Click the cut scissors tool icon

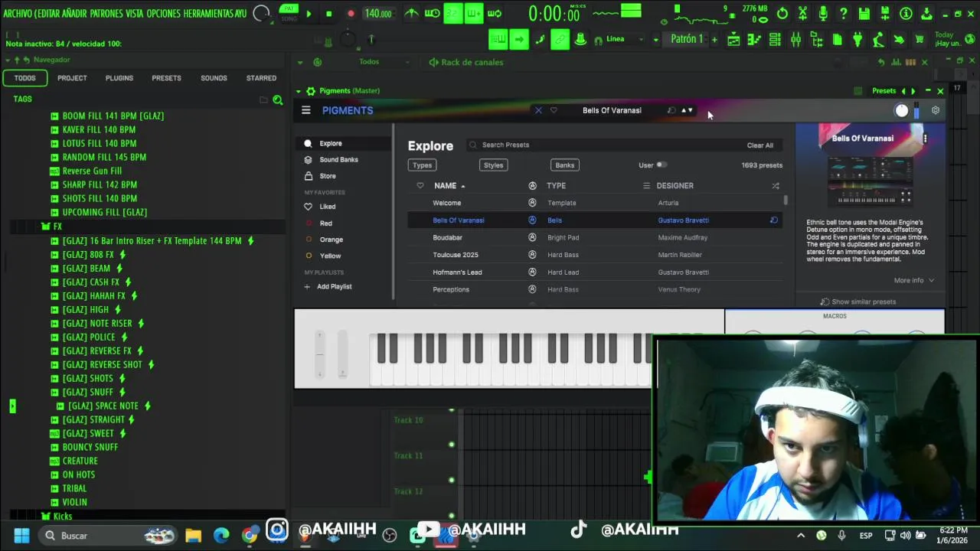802,14
